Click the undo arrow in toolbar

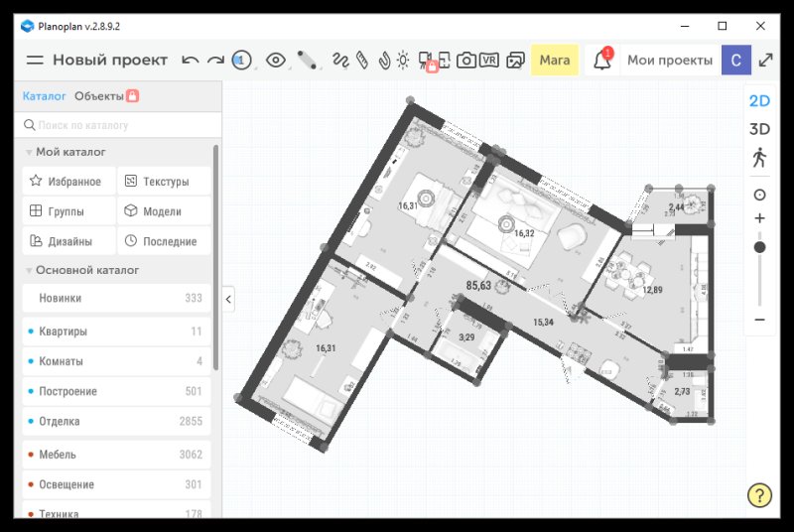(x=191, y=61)
